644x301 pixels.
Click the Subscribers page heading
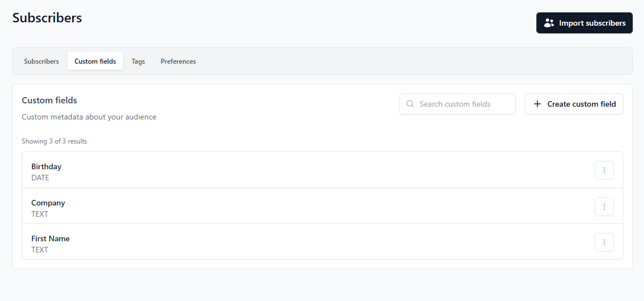tap(47, 18)
